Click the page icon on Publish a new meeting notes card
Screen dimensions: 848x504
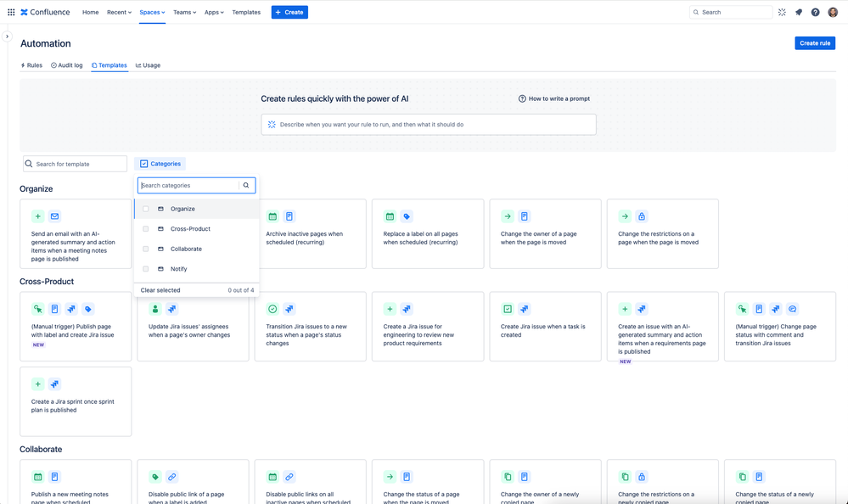[54, 477]
